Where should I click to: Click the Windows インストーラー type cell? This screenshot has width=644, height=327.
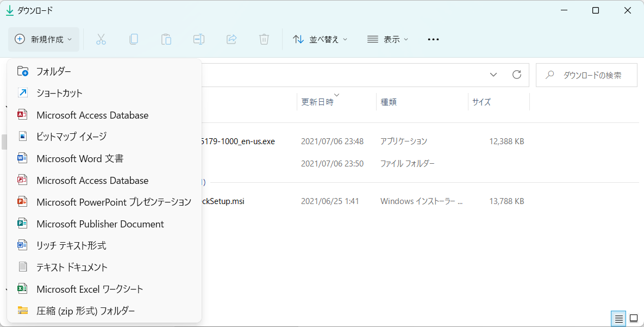421,201
